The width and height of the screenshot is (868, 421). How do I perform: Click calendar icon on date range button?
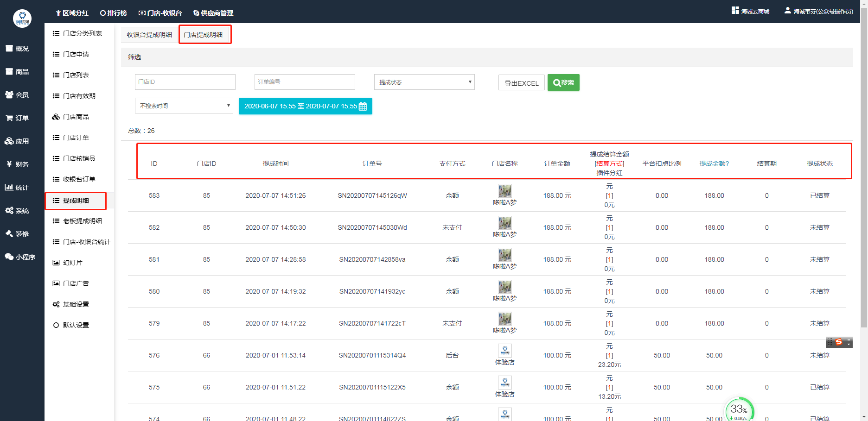coord(363,107)
